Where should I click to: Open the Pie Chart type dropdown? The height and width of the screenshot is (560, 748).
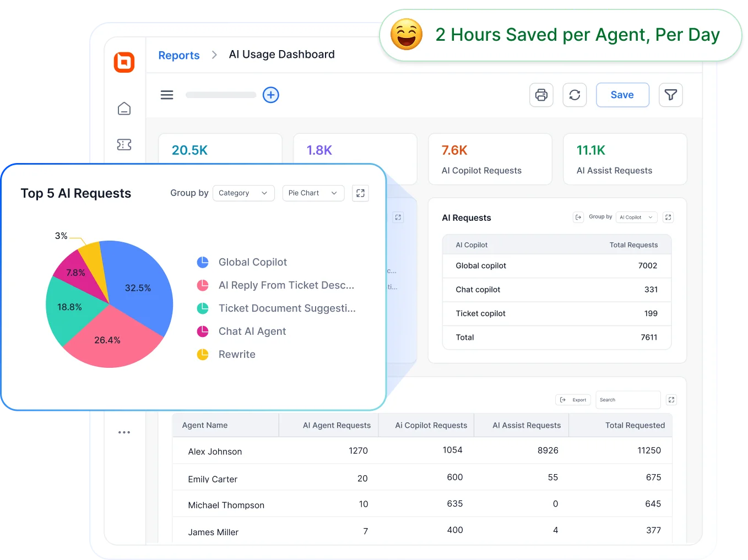tap(313, 193)
